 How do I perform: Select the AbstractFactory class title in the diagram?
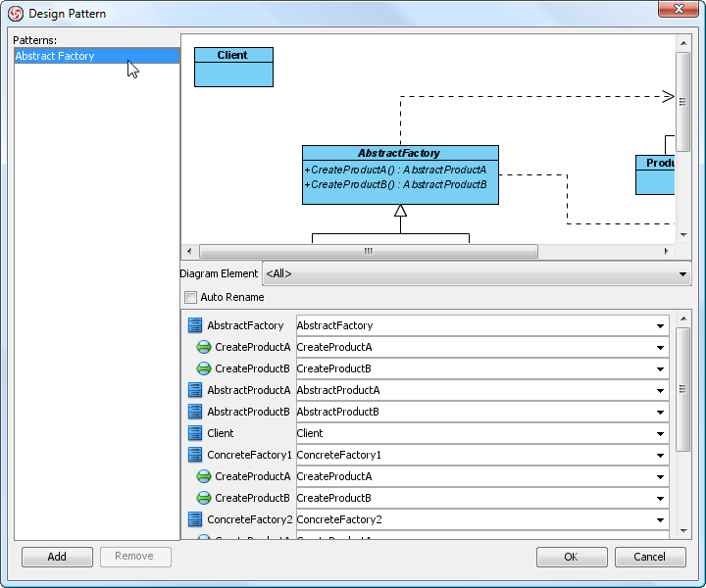point(400,153)
